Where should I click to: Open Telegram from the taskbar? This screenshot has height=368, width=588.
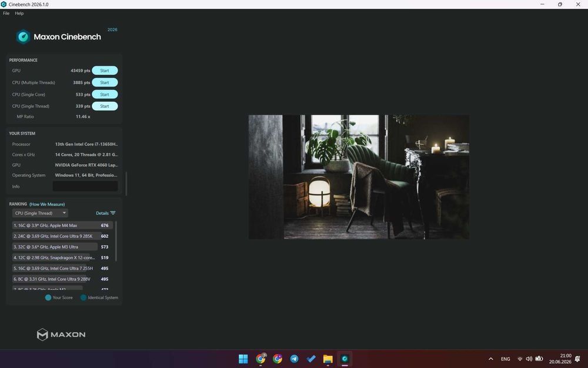pyautogui.click(x=295, y=359)
